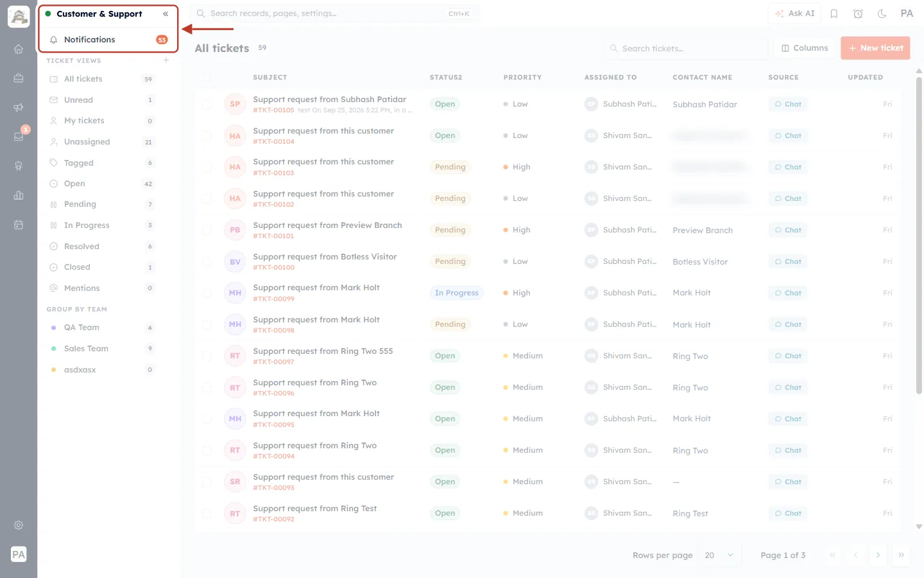The width and height of the screenshot is (924, 578).
Task: Click the SR avatar on TKT-00093 row
Action: click(235, 482)
